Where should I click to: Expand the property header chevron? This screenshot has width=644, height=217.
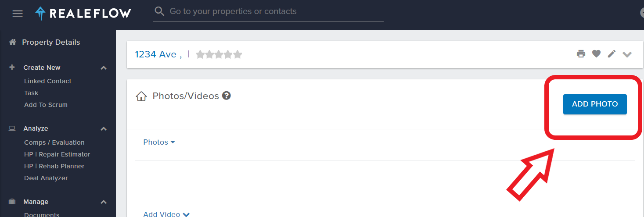click(x=627, y=54)
